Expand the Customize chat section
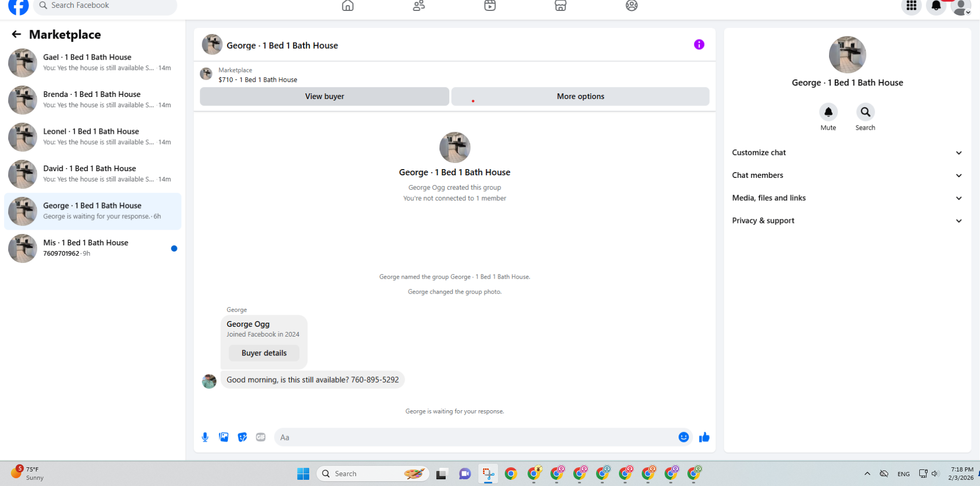Viewport: 980px width, 486px height. point(847,152)
